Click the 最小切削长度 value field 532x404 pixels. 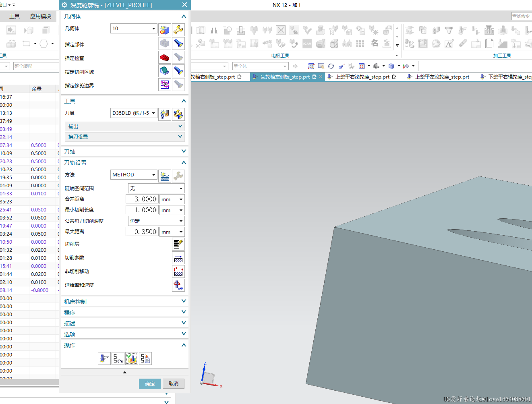(142, 210)
